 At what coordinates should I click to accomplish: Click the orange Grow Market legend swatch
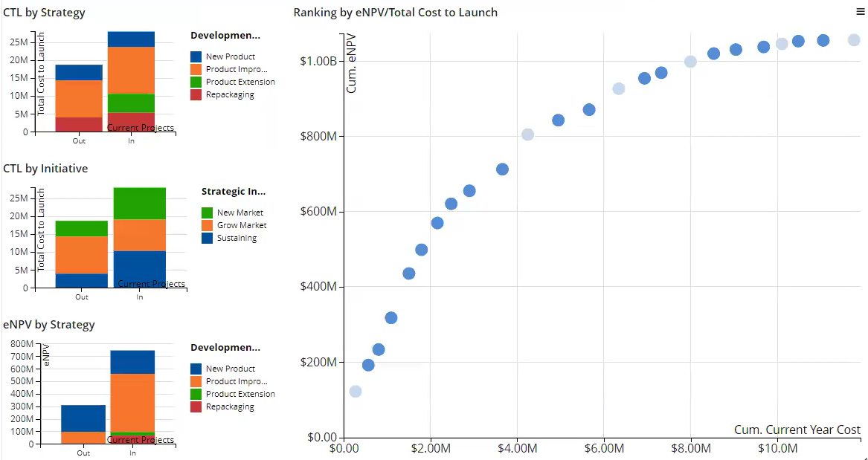[207, 225]
